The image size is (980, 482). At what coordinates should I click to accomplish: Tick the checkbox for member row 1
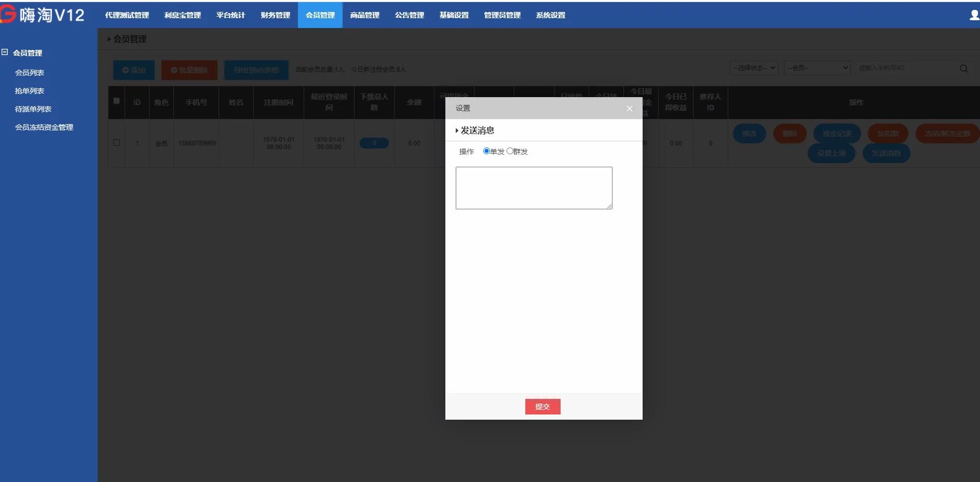116,143
